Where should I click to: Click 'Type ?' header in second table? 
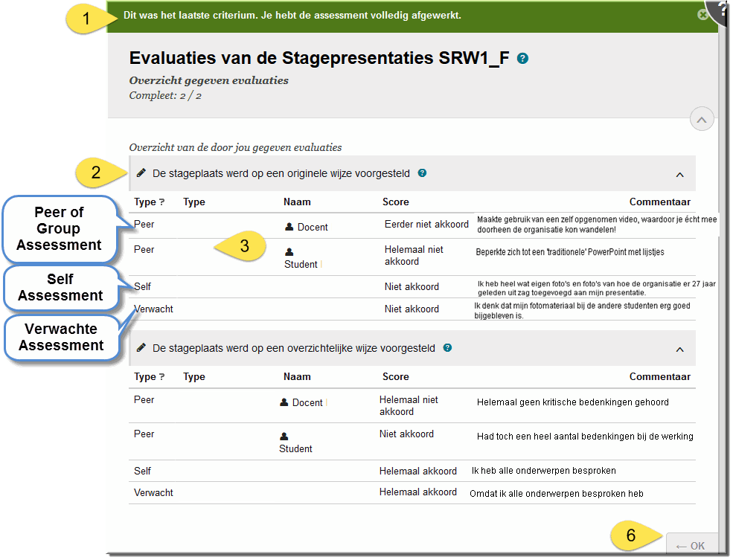click(x=149, y=376)
